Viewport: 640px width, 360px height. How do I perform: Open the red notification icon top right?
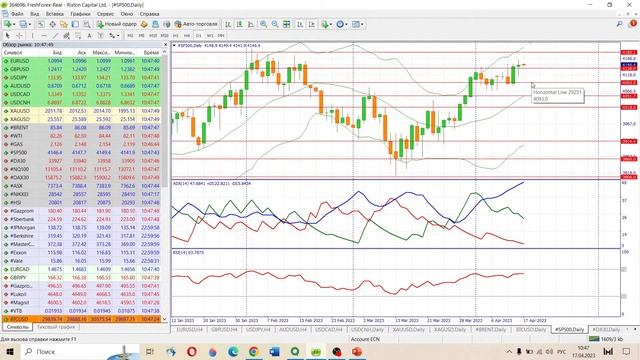click(x=633, y=24)
